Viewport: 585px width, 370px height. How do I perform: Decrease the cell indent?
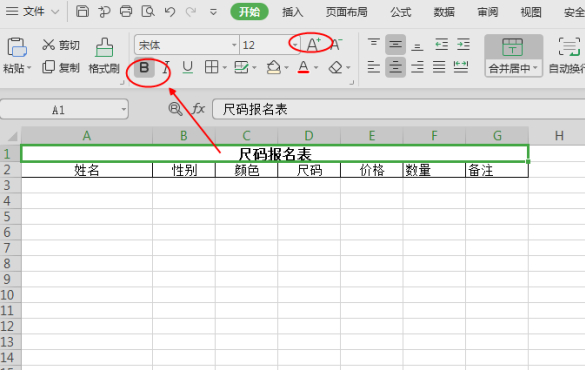point(441,45)
